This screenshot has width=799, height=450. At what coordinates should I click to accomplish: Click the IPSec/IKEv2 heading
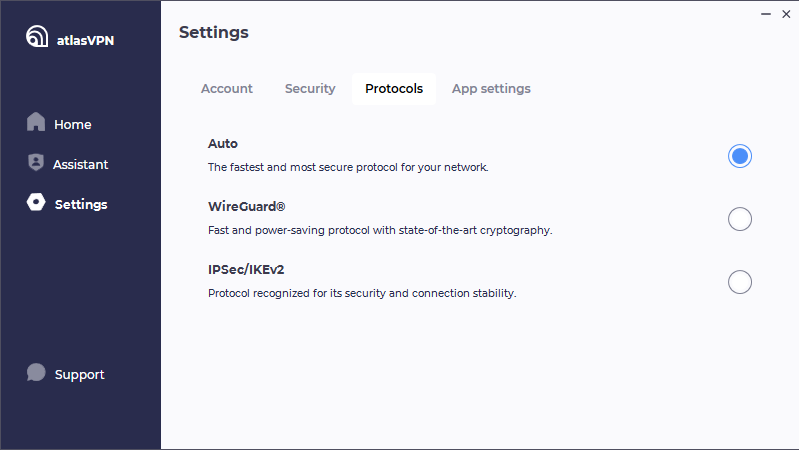click(246, 270)
